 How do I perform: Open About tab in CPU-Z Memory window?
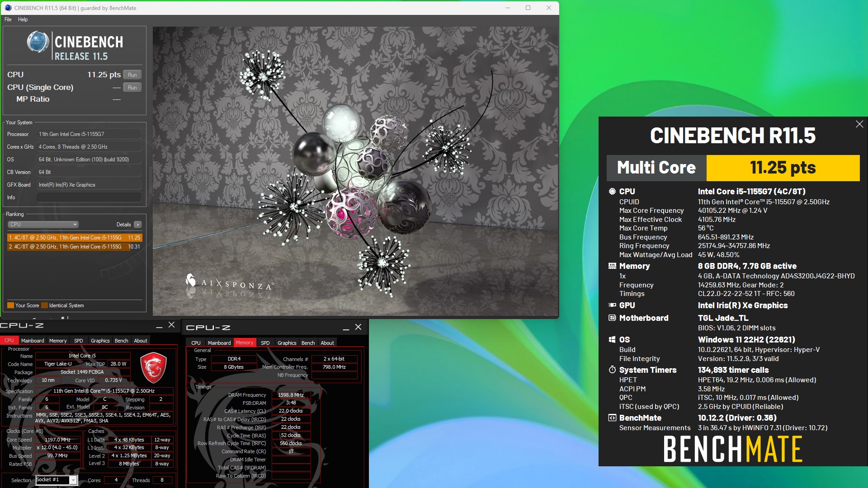coord(327,343)
